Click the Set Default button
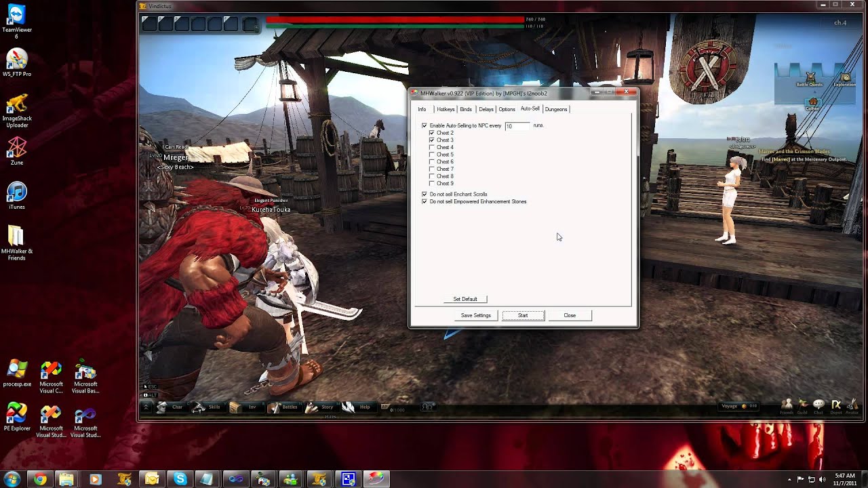Screen dimensions: 868x488 pos(465,299)
